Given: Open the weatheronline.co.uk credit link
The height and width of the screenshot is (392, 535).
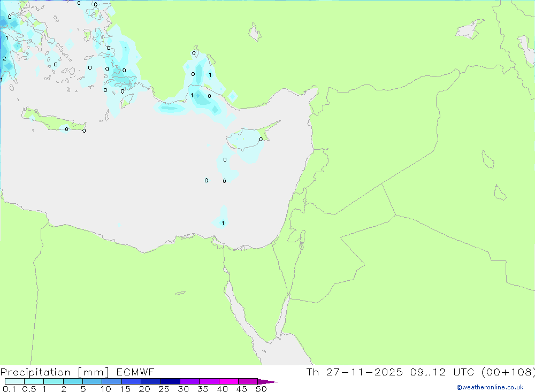Looking at the screenshot, I should [490, 387].
